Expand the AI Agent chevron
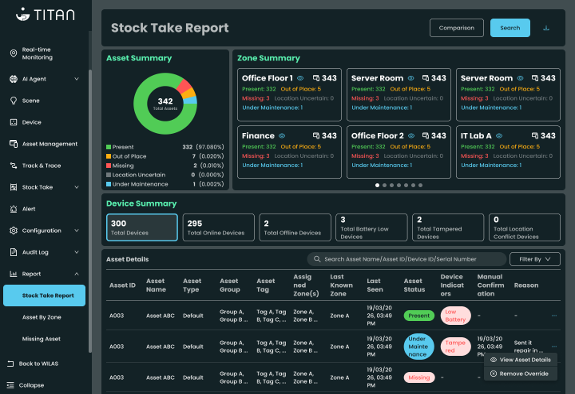The height and width of the screenshot is (394, 575). pos(77,79)
